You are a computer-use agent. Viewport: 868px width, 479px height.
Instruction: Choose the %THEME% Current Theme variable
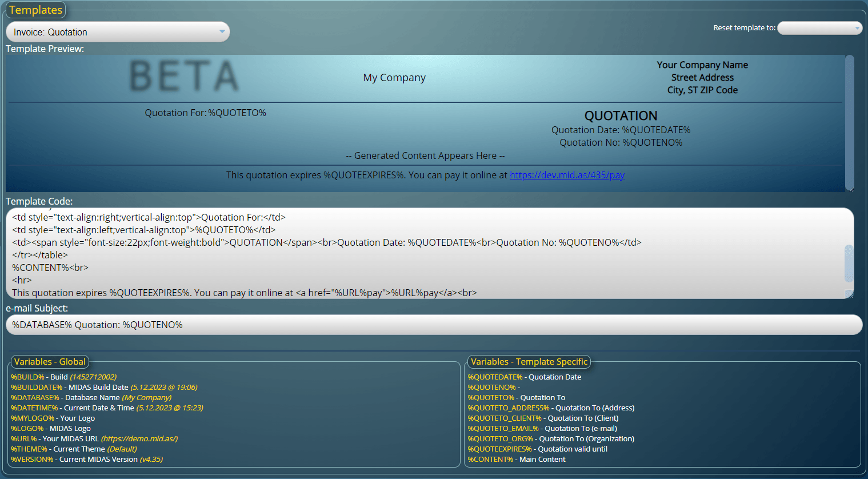pos(29,449)
